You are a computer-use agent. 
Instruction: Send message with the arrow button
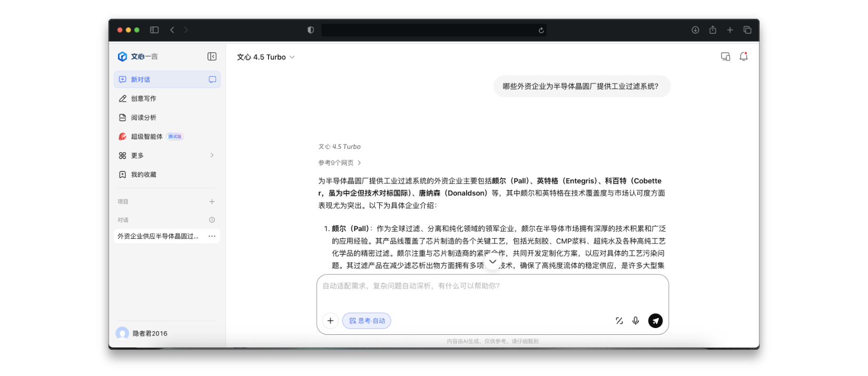[655, 321]
